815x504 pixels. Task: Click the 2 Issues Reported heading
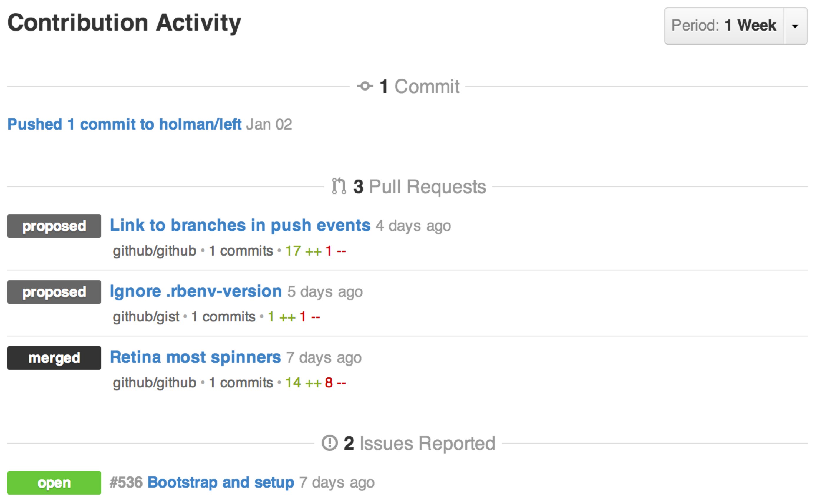[x=419, y=443]
